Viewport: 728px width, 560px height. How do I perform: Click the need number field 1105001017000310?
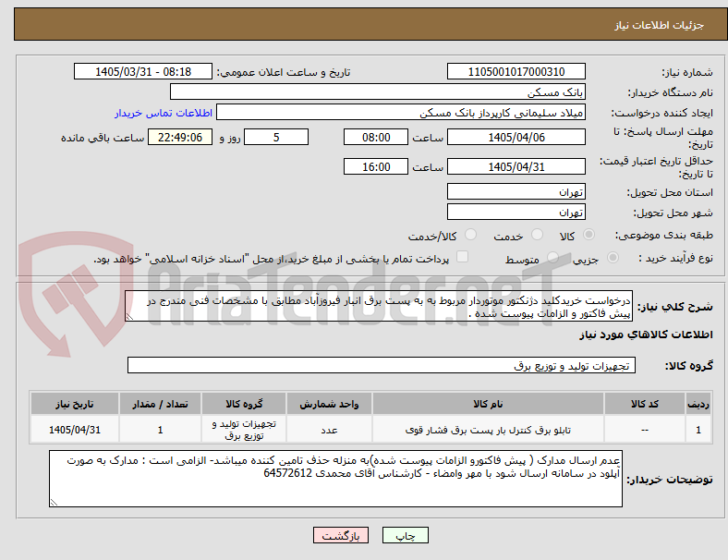point(516,71)
